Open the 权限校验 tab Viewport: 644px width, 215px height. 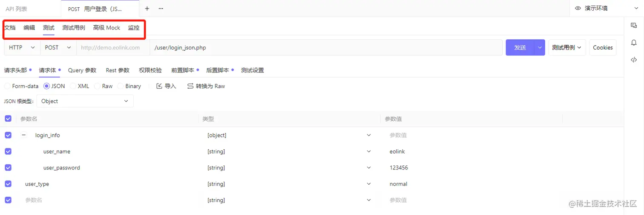[150, 70]
